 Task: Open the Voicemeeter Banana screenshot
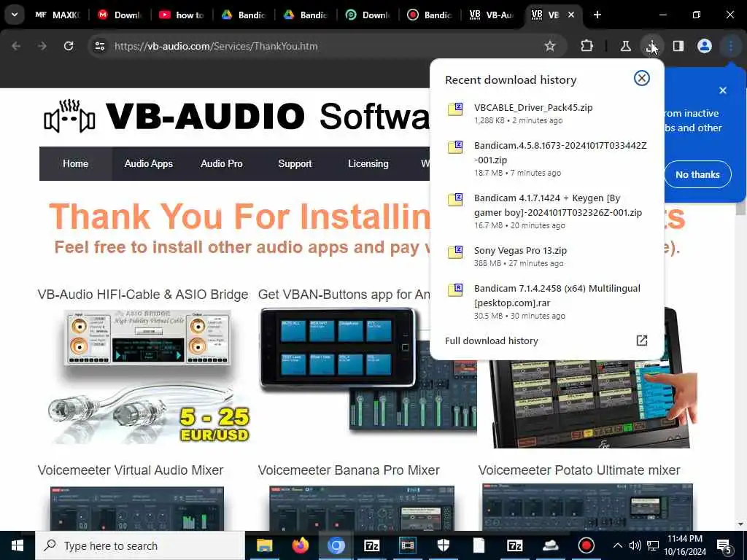[362, 508]
